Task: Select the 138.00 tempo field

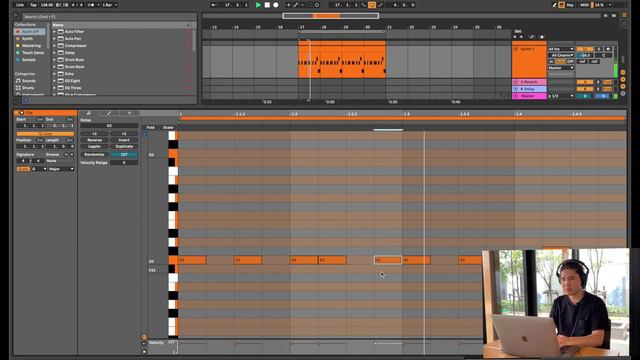Action: [47, 5]
